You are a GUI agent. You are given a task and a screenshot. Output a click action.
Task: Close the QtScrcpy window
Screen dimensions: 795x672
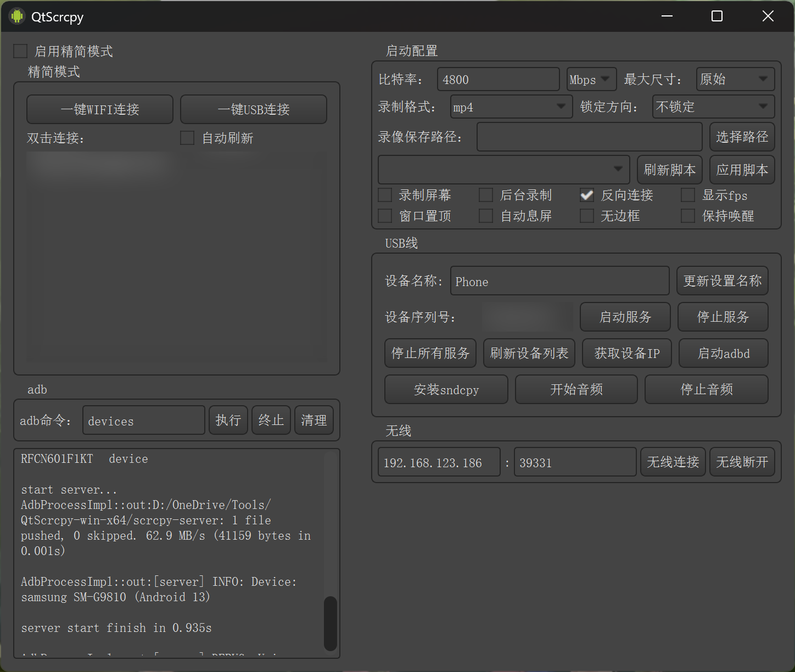768,16
